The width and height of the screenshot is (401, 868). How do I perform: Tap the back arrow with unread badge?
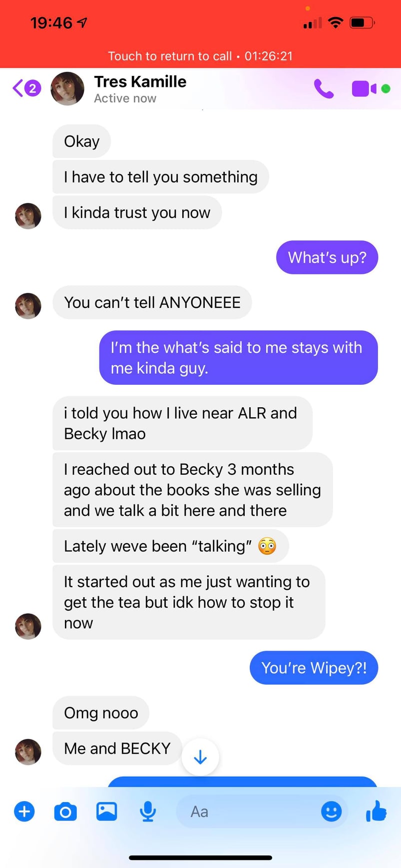tap(26, 88)
